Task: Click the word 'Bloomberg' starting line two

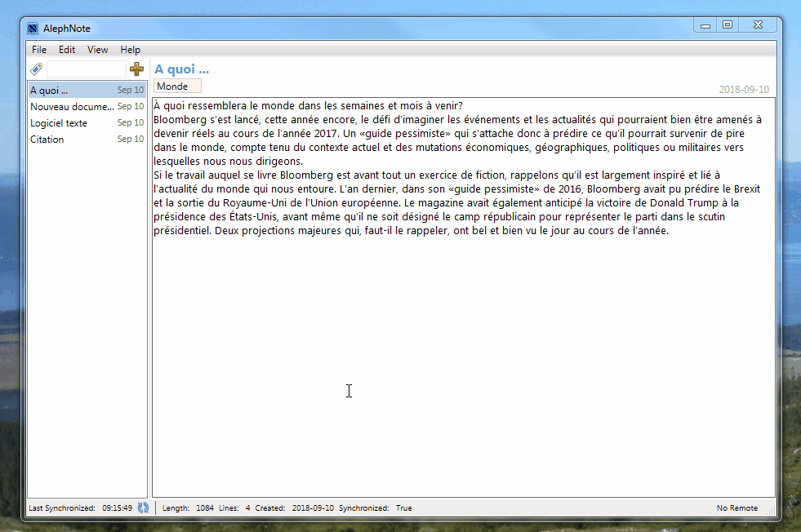Action: tap(180, 119)
